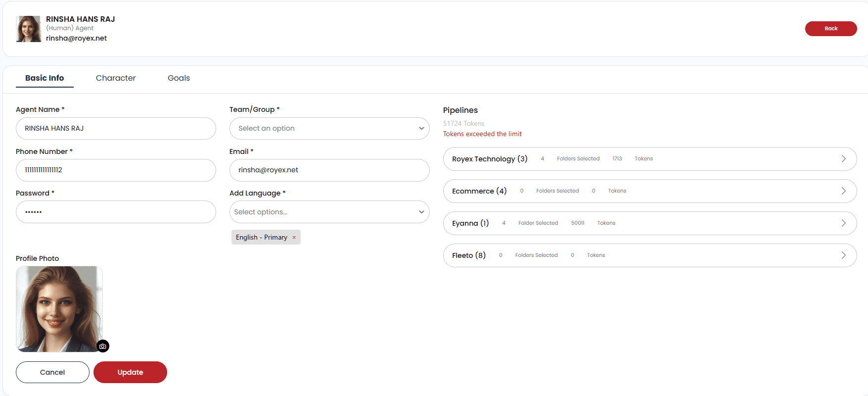Click the Cancel button
Viewport: 868px width, 396px height.
point(52,372)
